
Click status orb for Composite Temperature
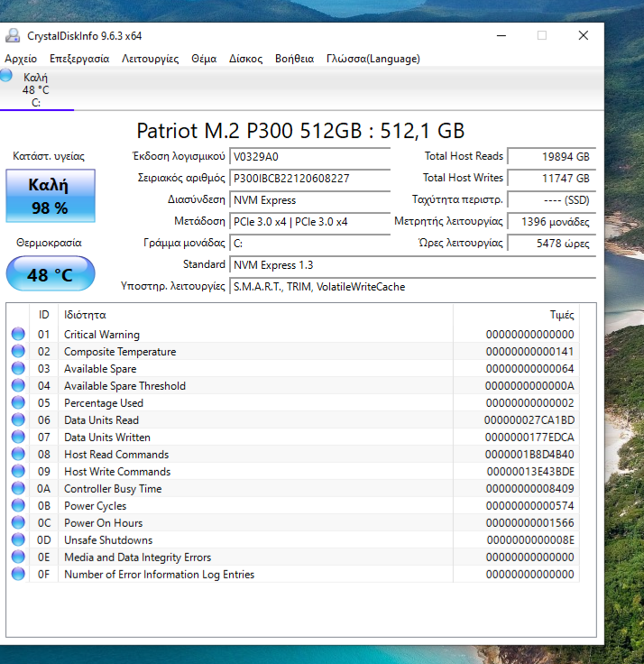[18, 351]
